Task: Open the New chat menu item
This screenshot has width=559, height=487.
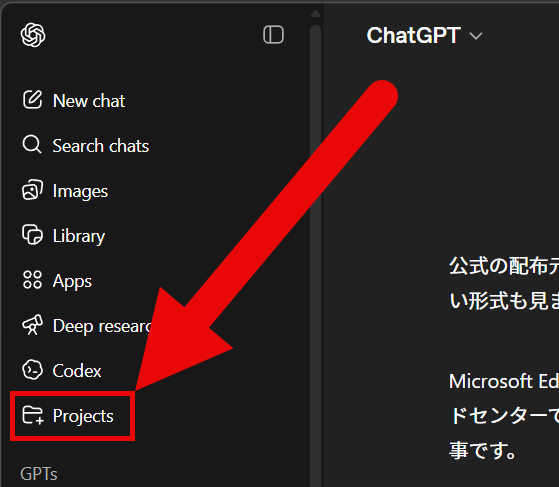Action: pyautogui.click(x=89, y=101)
